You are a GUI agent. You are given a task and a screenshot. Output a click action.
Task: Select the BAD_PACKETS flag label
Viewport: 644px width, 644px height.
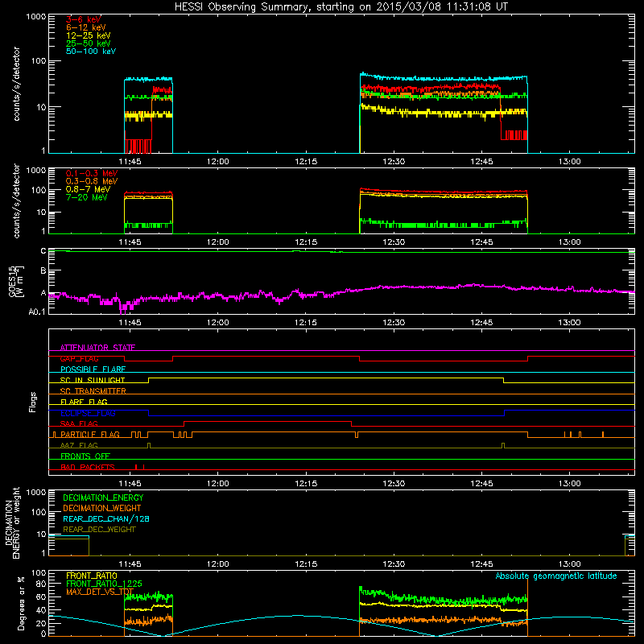click(x=88, y=467)
